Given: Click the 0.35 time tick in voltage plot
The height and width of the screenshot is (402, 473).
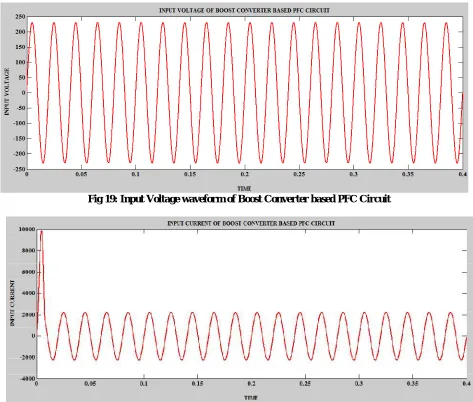Looking at the screenshot, I should point(408,174).
